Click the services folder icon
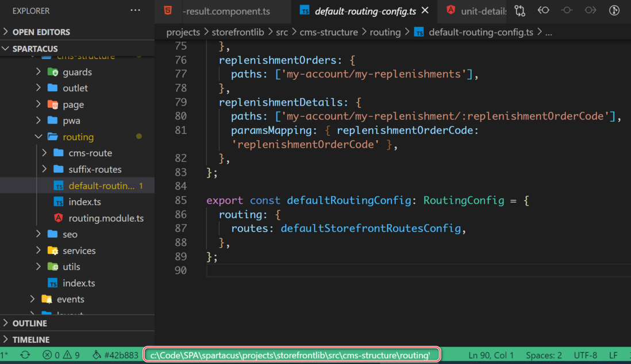 pyautogui.click(x=53, y=250)
